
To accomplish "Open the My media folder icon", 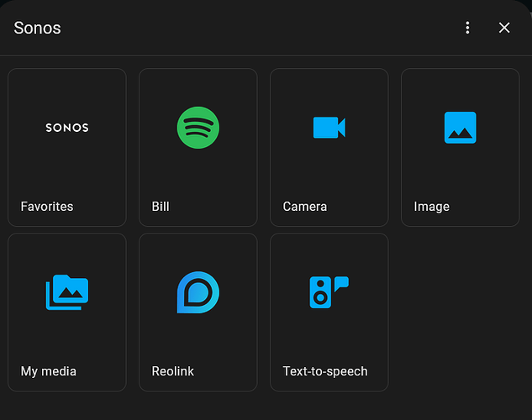I will click(67, 292).
